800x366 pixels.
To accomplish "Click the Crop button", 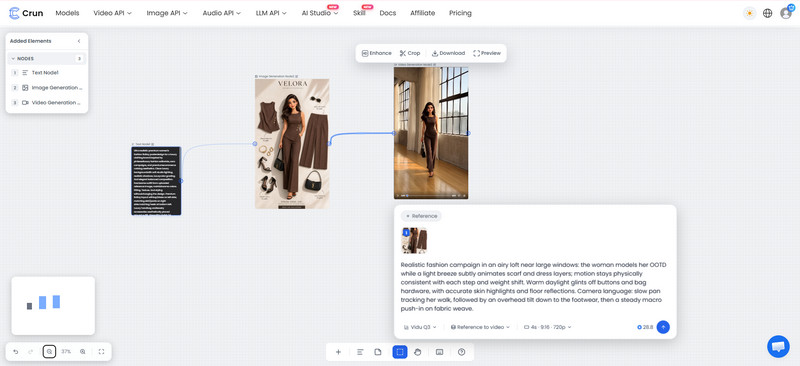I will pyautogui.click(x=410, y=53).
